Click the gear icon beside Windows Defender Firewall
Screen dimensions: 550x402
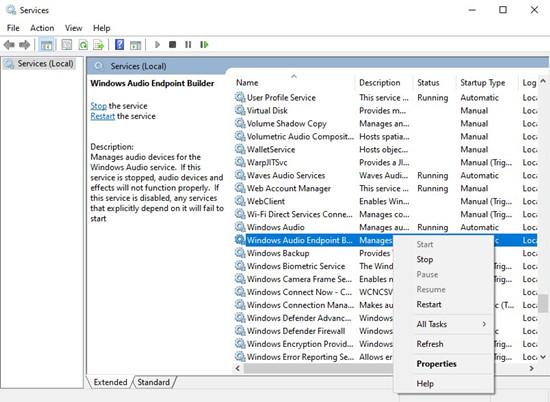click(x=240, y=331)
